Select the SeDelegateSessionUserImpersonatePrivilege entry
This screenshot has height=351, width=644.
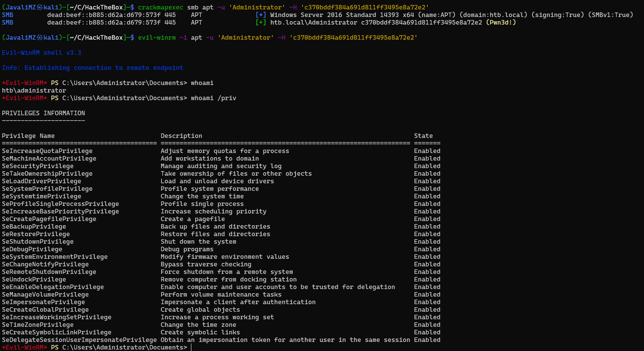pyautogui.click(x=79, y=340)
